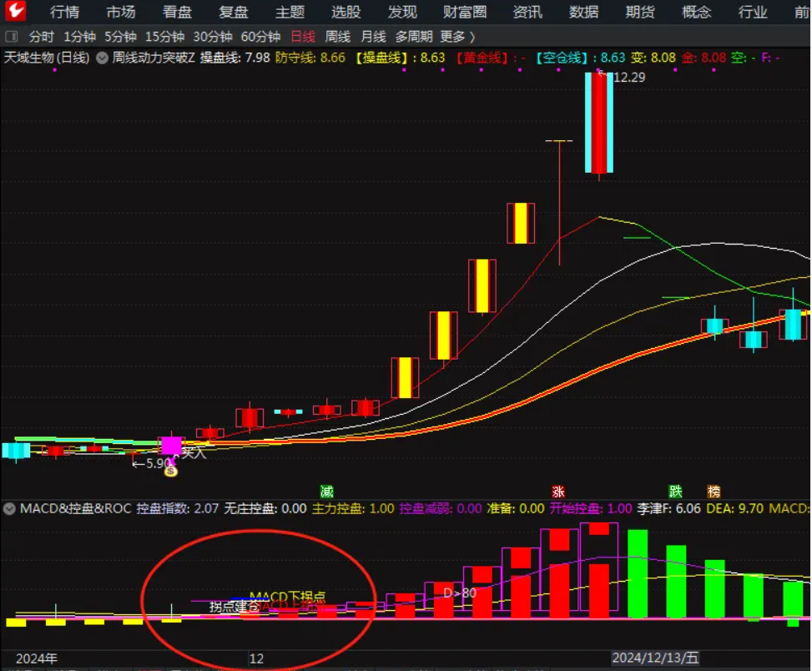812x671 pixels.
Task: Click the red 涨 event badge
Action: click(558, 491)
